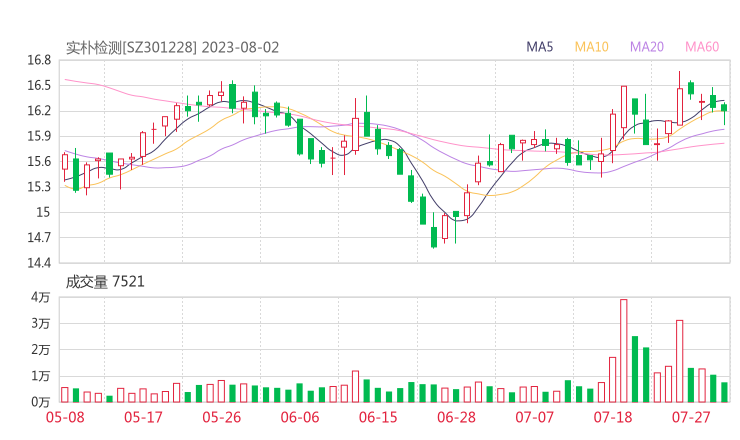Screen dimensions: 740x440
Task: Click the 2万 volume axis label
Action: [41, 350]
